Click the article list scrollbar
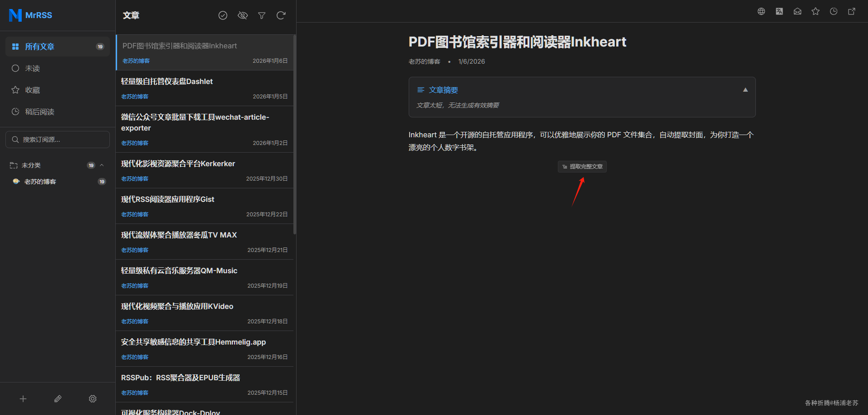 [x=295, y=135]
